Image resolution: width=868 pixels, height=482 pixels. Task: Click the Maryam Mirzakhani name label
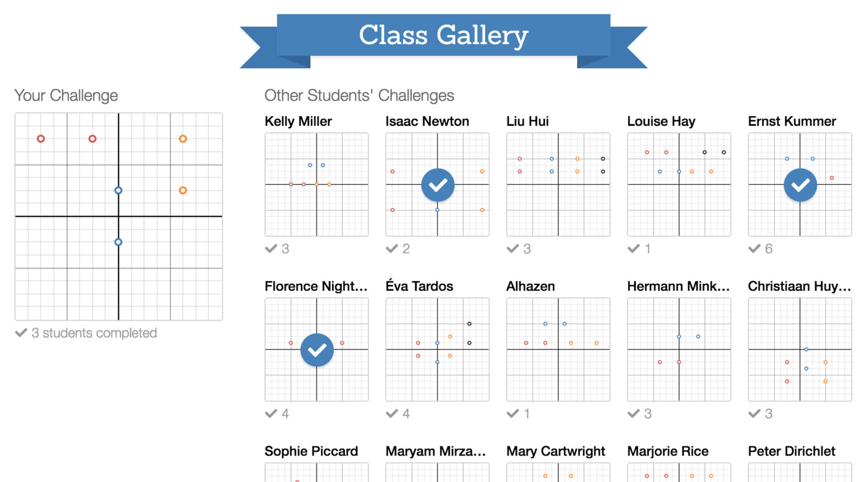(x=435, y=451)
